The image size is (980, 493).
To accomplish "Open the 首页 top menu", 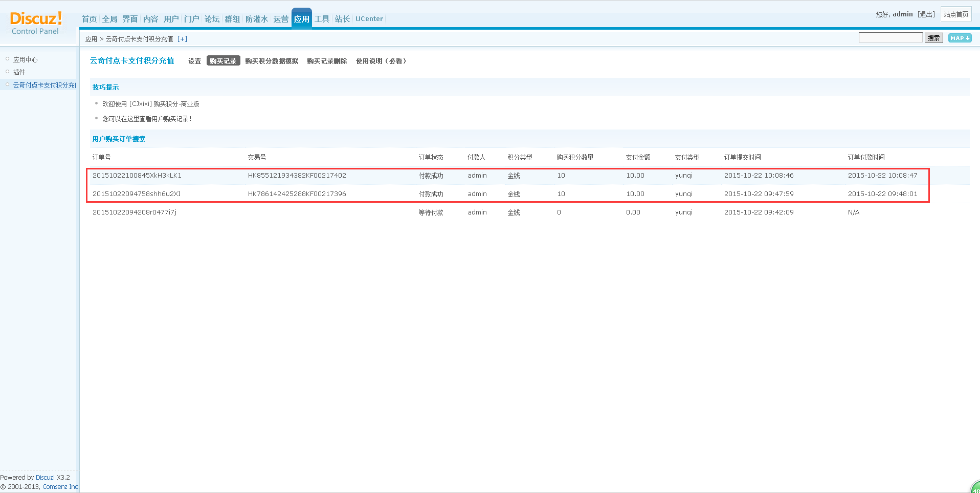I will pyautogui.click(x=89, y=19).
